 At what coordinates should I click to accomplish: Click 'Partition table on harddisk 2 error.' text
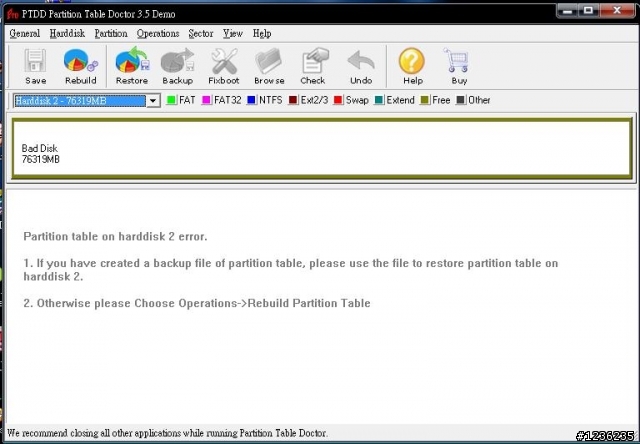click(x=115, y=236)
